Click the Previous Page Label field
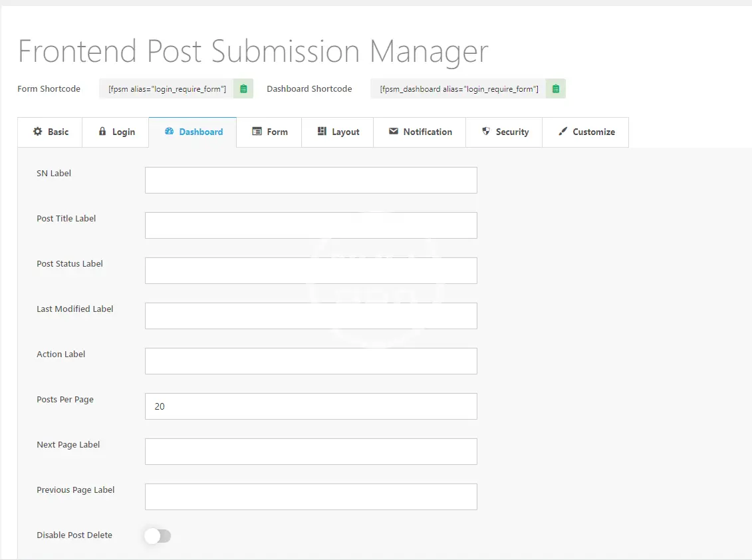752x560 pixels. point(311,497)
